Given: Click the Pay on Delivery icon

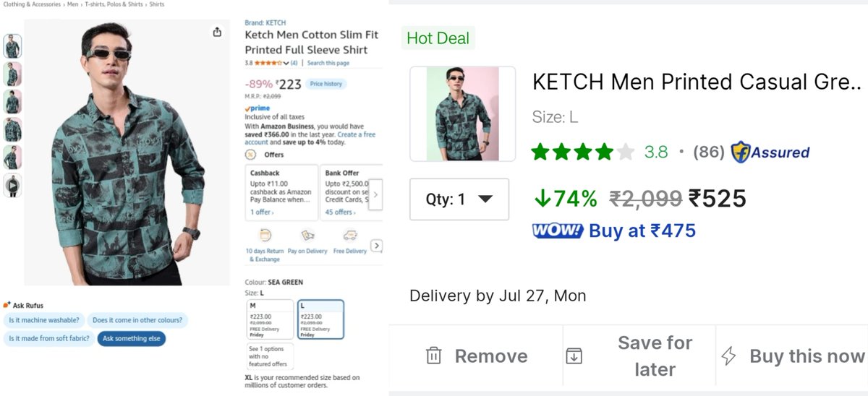Looking at the screenshot, I should tap(307, 235).
